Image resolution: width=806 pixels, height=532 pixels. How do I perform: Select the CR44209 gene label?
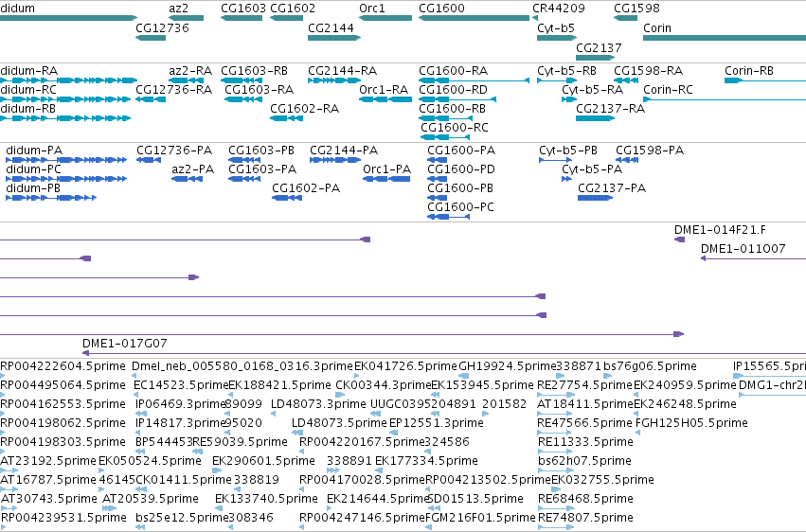[558, 9]
